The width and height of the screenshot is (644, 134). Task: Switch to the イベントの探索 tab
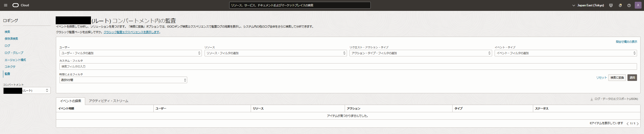pyautogui.click(x=71, y=101)
